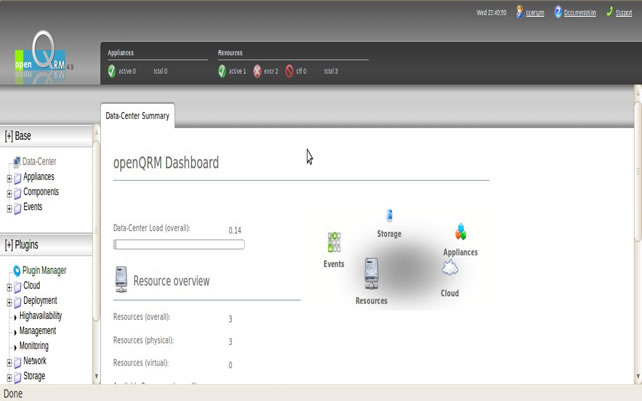
Task: Click the Data-Center tree icon
Action: [16, 162]
